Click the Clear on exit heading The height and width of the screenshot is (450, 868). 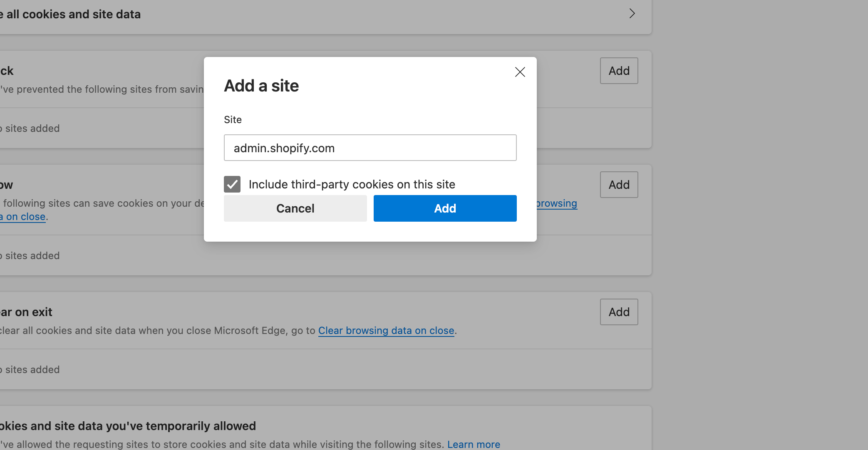click(27, 312)
